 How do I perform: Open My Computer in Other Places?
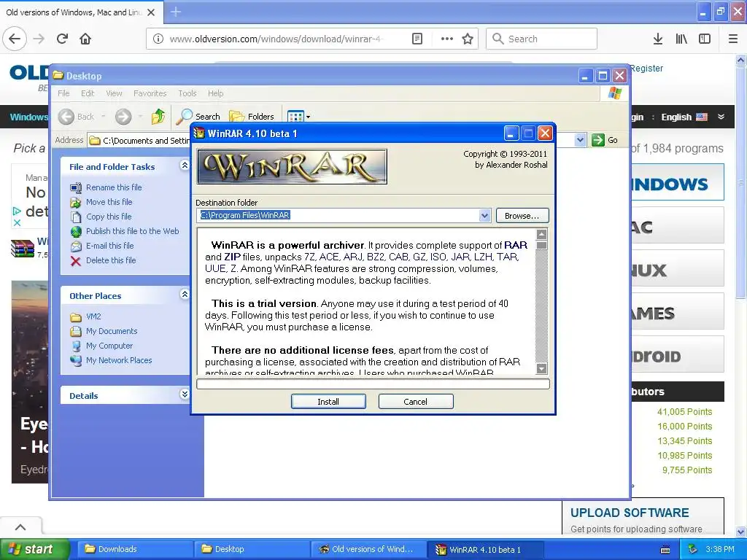[109, 346]
